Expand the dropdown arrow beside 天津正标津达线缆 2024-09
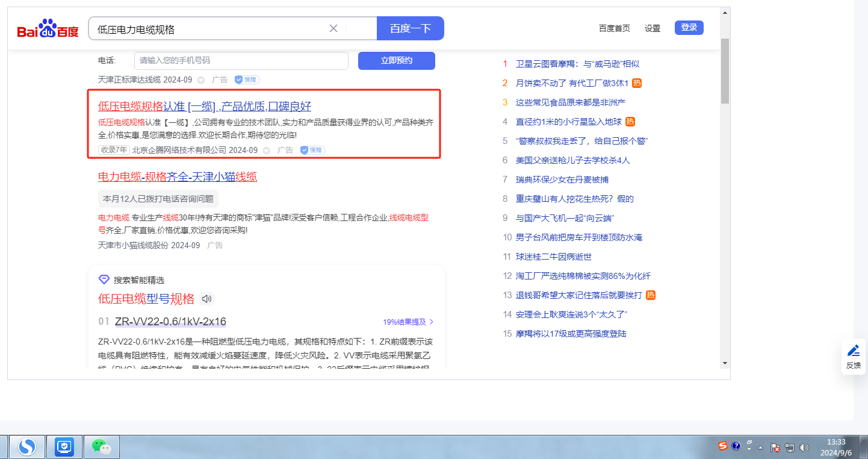Screen dimensions: 868x459 click(x=201, y=80)
